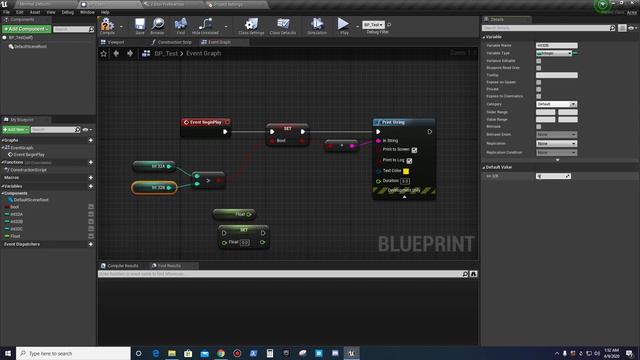
Task: Bookmark the graph with the star icon
Action: tap(104, 53)
